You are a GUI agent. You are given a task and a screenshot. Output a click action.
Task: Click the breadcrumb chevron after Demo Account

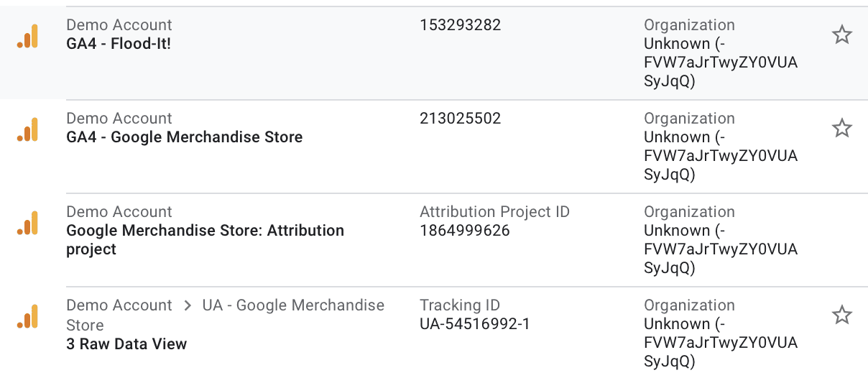coord(188,305)
